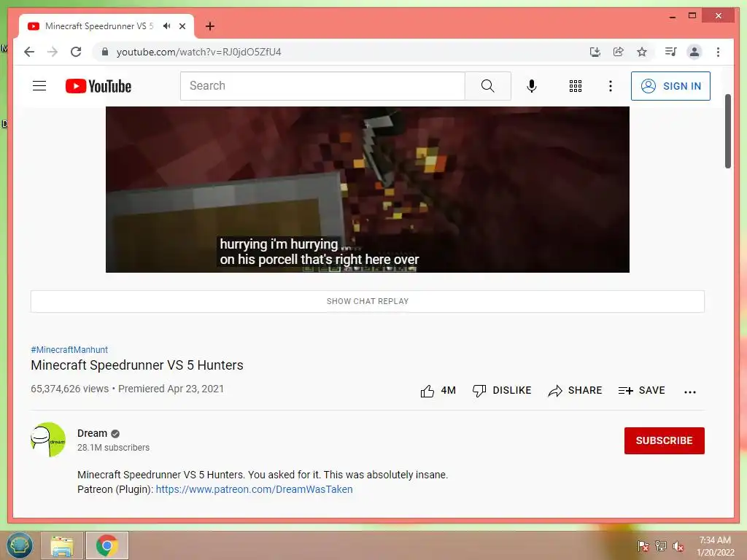Click the DISLIKE thumbs-down button

[502, 391]
